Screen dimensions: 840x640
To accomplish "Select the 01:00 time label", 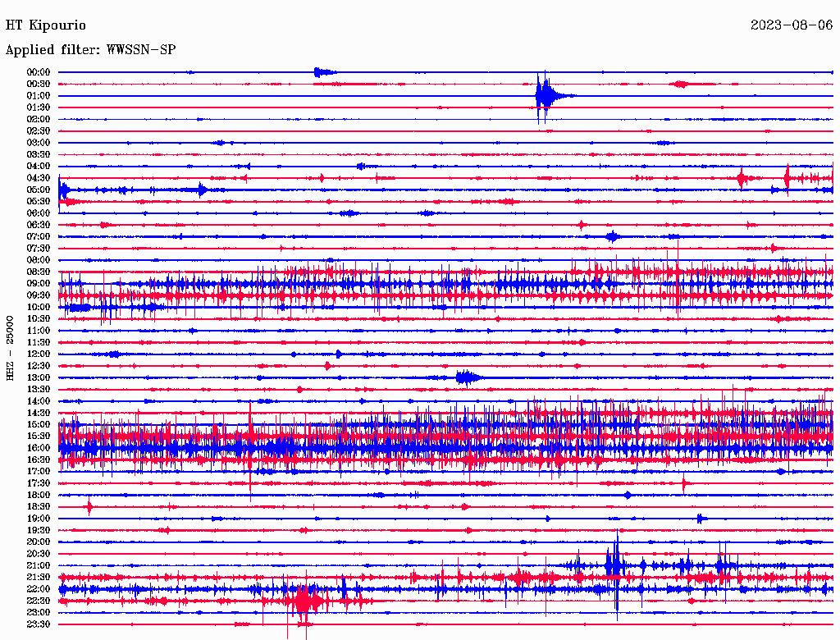I will tap(39, 96).
